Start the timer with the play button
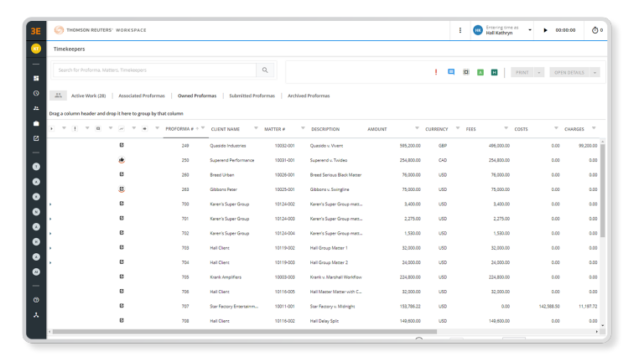 tap(545, 30)
